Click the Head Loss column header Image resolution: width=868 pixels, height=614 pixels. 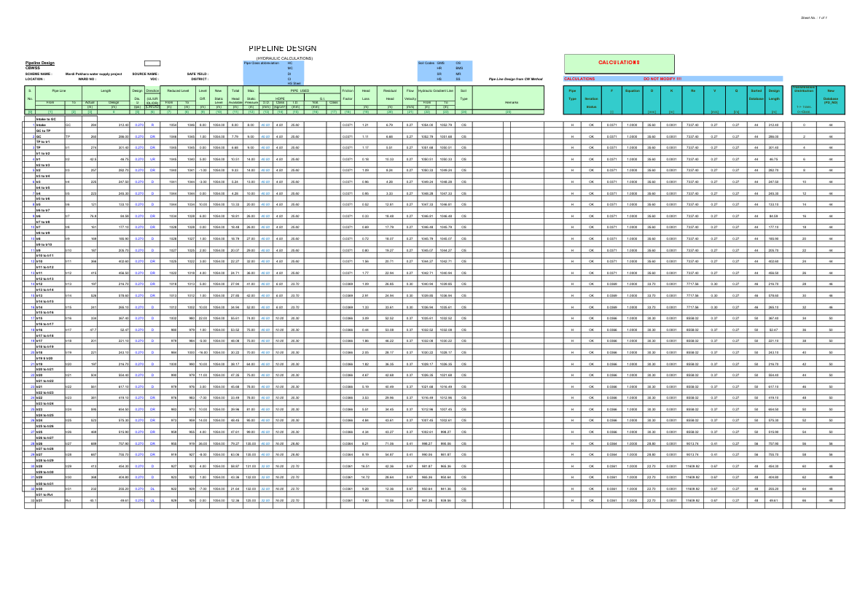[x=366, y=95]
